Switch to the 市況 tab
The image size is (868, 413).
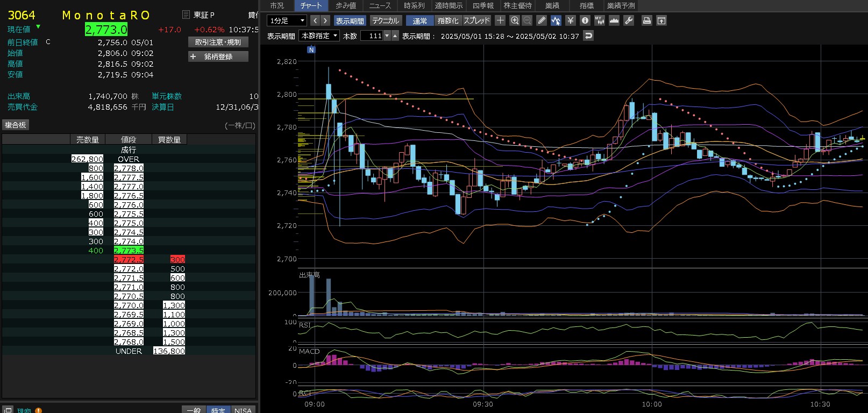click(x=277, y=5)
